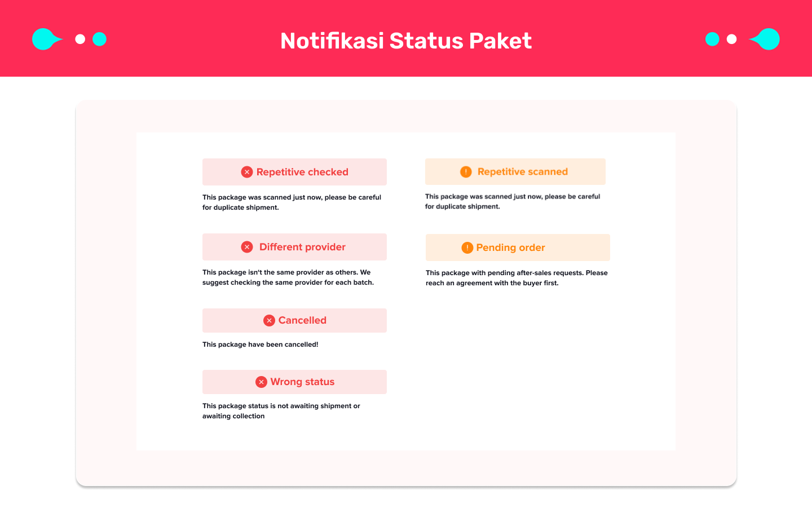Click the white dot in header's right side

(731, 39)
